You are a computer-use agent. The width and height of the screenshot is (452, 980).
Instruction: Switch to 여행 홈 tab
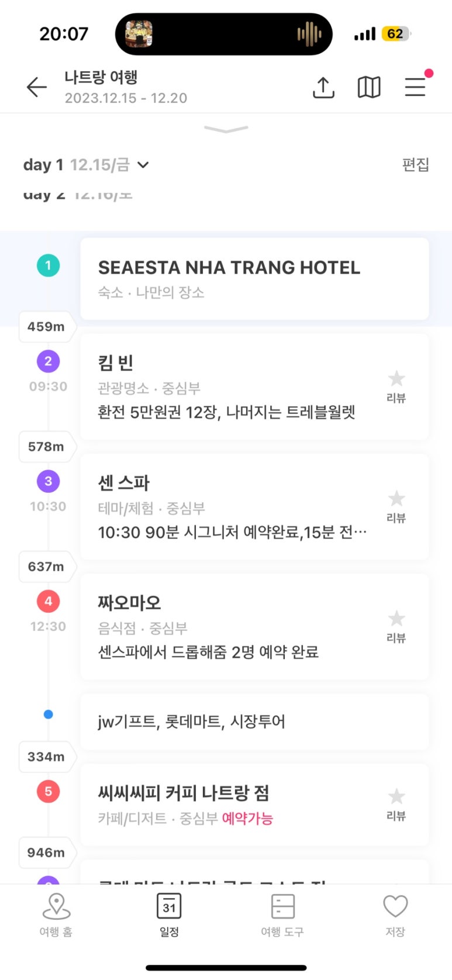[56, 915]
